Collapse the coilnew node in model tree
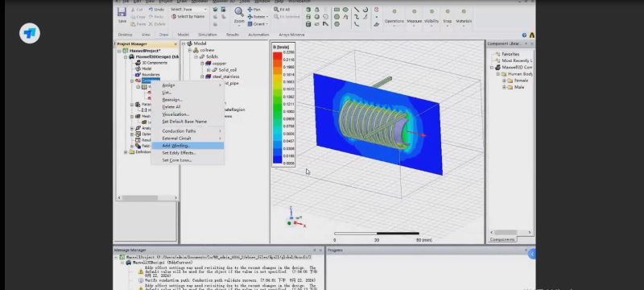Screen dimensions: 644x290 pos(190,50)
